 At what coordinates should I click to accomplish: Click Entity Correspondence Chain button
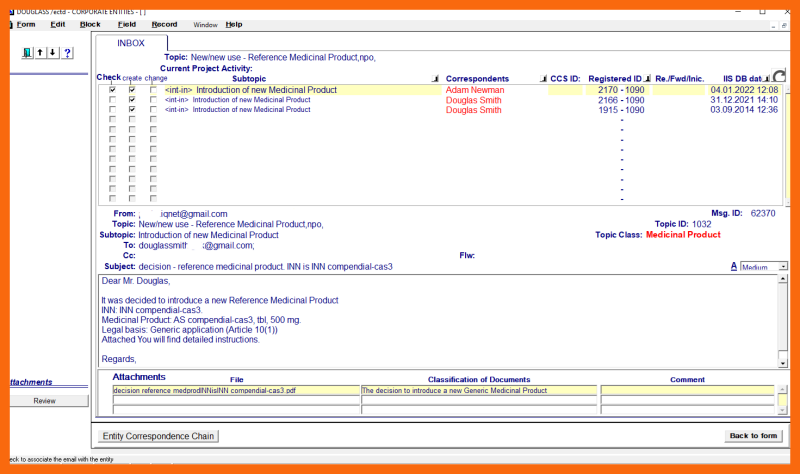(160, 436)
